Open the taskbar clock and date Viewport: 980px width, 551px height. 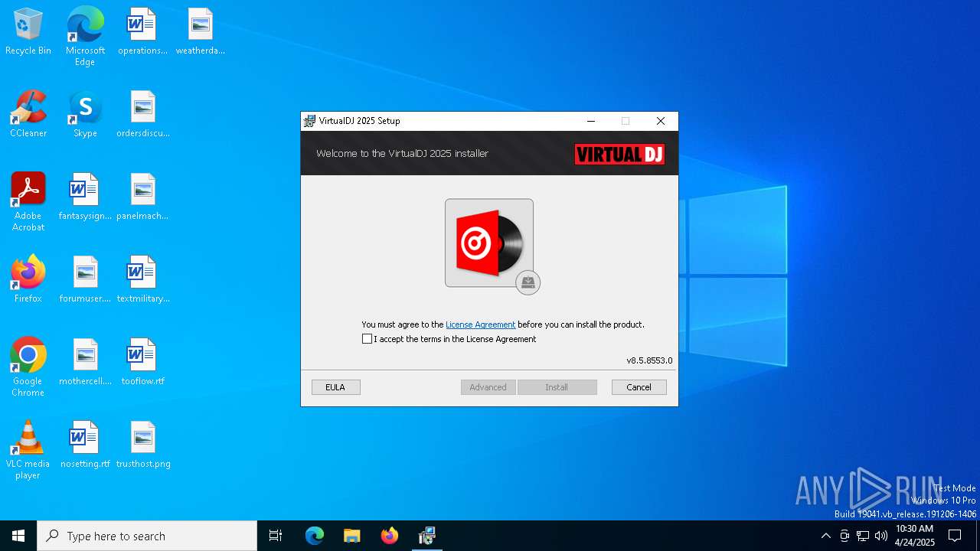point(915,536)
